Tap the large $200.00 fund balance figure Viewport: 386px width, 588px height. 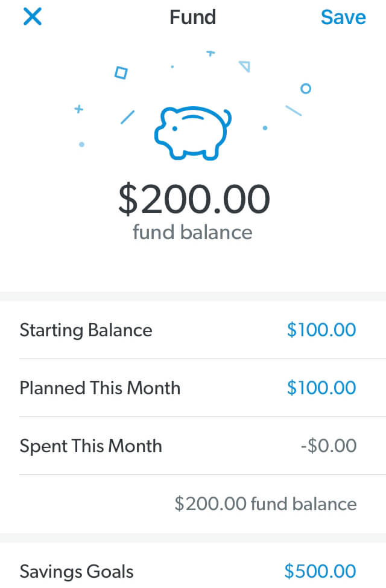coord(194,199)
